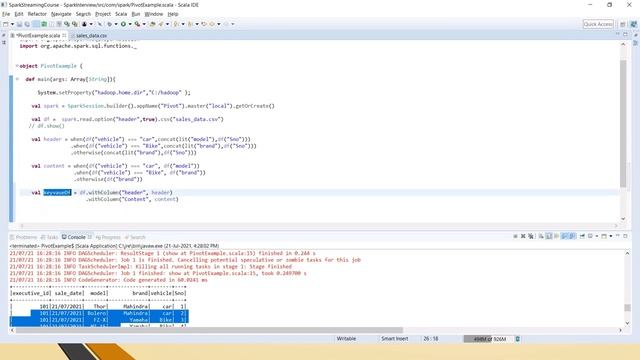
Task: Expand the Run dropdown arrow
Action: [x=130, y=24]
